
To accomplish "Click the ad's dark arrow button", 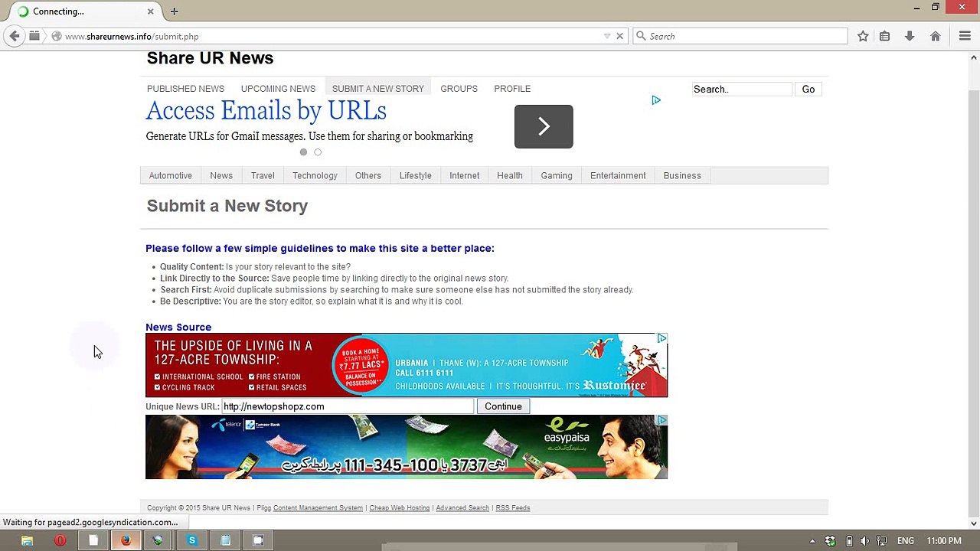I will coord(544,126).
